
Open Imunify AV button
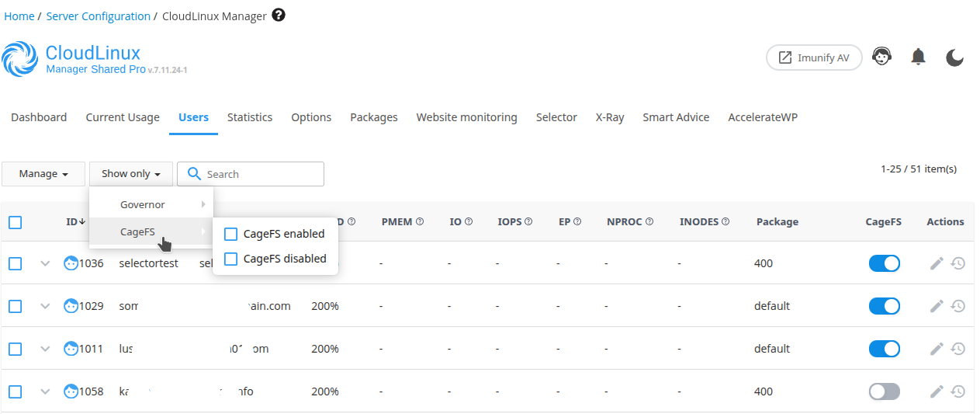pos(814,57)
